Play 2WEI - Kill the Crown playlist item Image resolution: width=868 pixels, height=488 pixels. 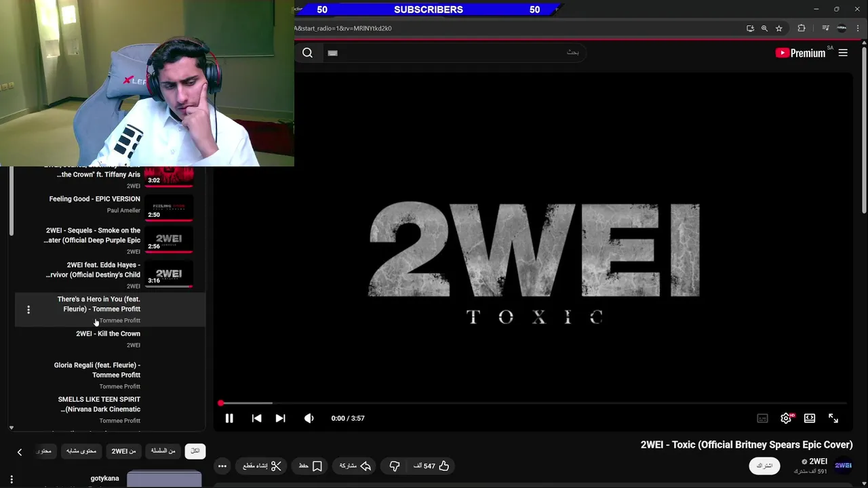tap(110, 339)
